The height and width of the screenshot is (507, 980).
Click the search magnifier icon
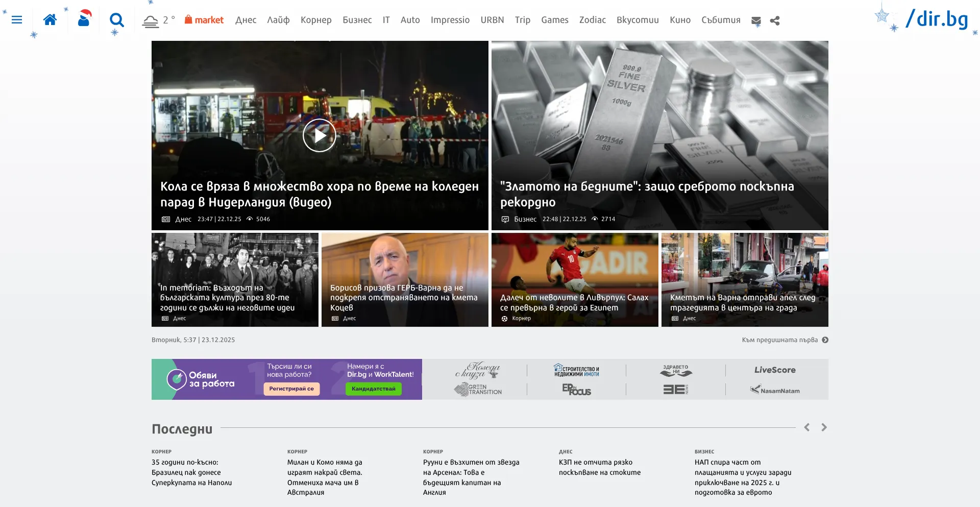tap(117, 20)
